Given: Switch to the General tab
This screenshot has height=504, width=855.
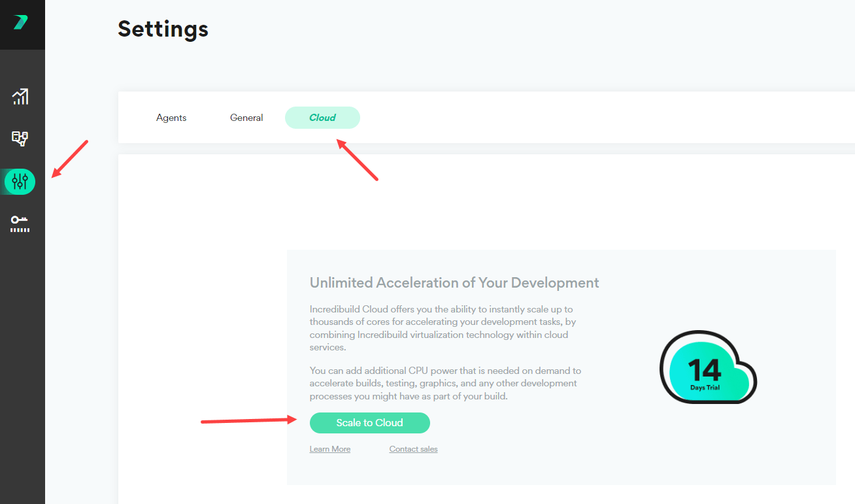Looking at the screenshot, I should click(246, 118).
